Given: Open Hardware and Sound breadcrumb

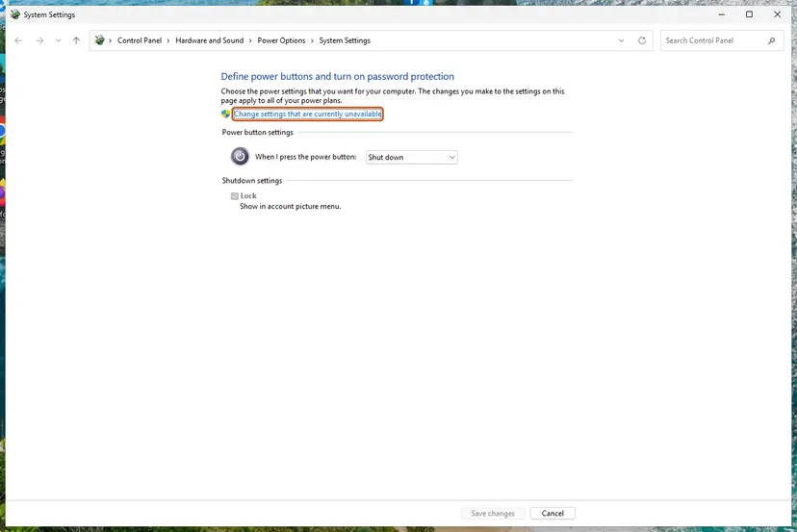Looking at the screenshot, I should coord(210,40).
